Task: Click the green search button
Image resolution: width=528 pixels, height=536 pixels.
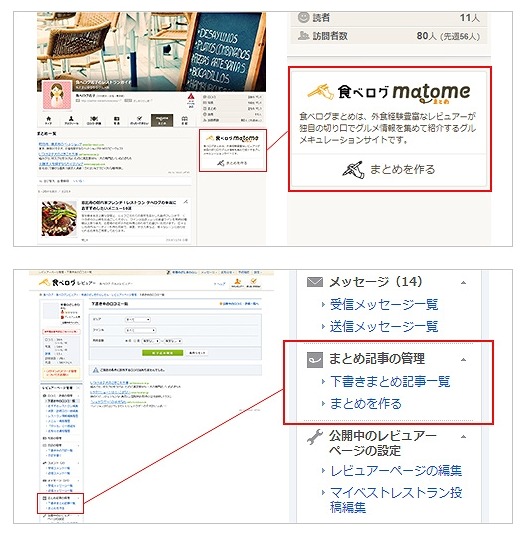Action: click(x=163, y=352)
